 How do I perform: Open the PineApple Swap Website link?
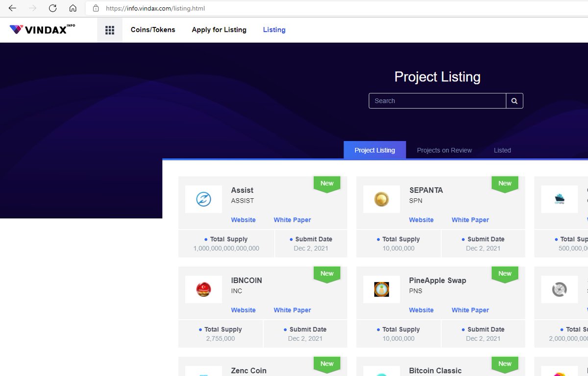421,310
